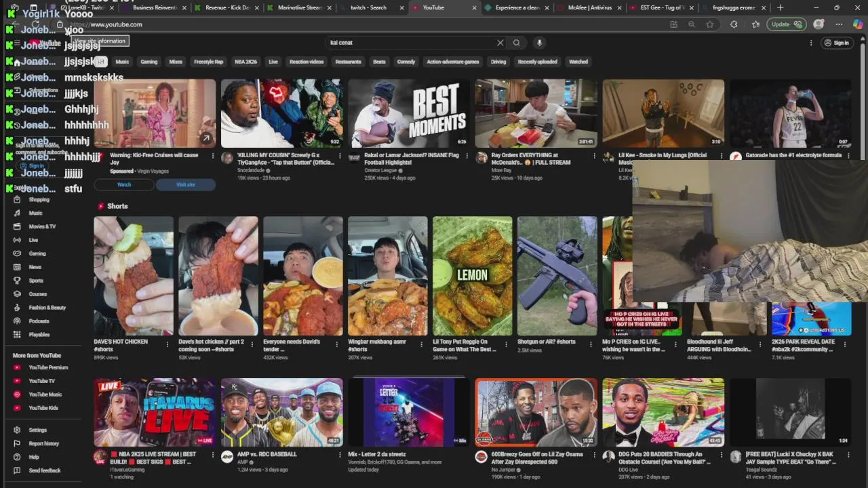Open Help in the sidebar

pos(33,457)
